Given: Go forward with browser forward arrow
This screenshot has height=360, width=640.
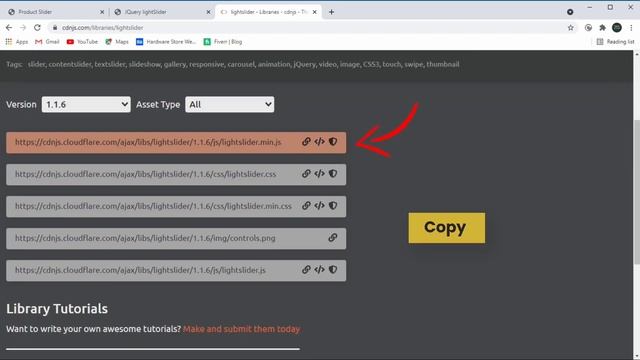Looking at the screenshot, I should tap(23, 27).
